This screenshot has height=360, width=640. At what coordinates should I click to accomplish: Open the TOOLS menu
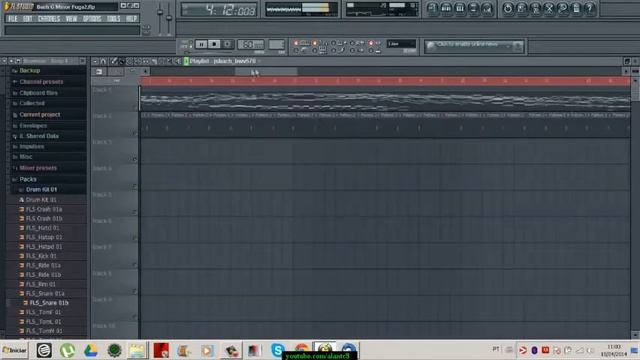click(x=113, y=19)
